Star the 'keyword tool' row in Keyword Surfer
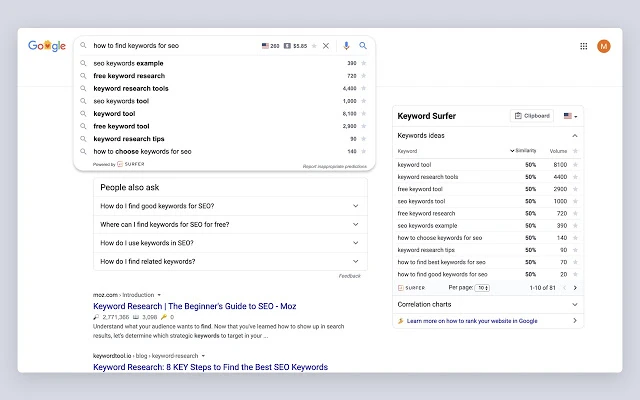Viewport: 640px width, 400px height. [576, 164]
